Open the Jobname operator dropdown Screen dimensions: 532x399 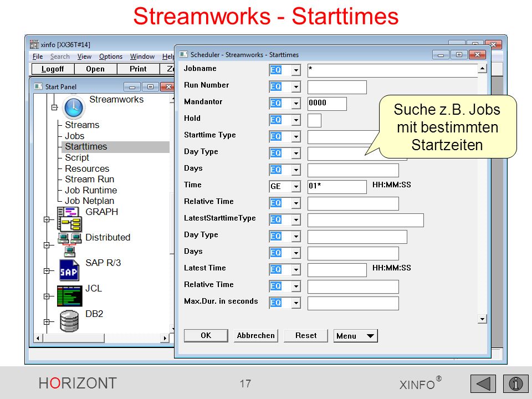pos(296,70)
